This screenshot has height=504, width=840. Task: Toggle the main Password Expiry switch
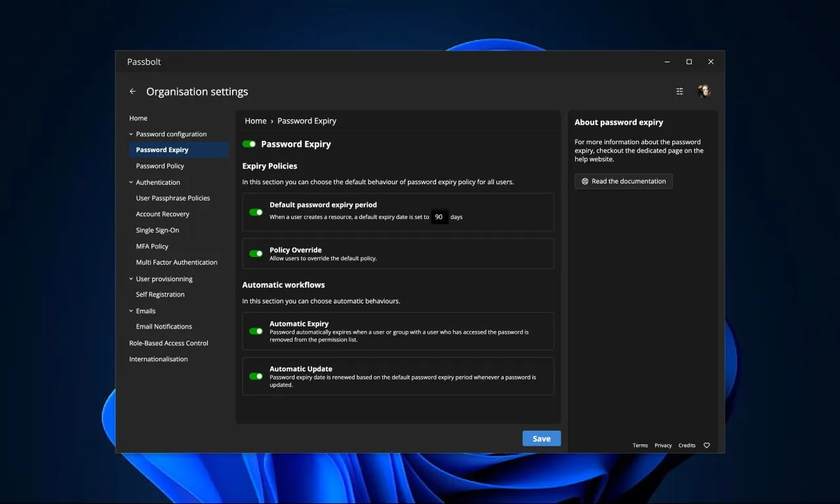pyautogui.click(x=249, y=144)
